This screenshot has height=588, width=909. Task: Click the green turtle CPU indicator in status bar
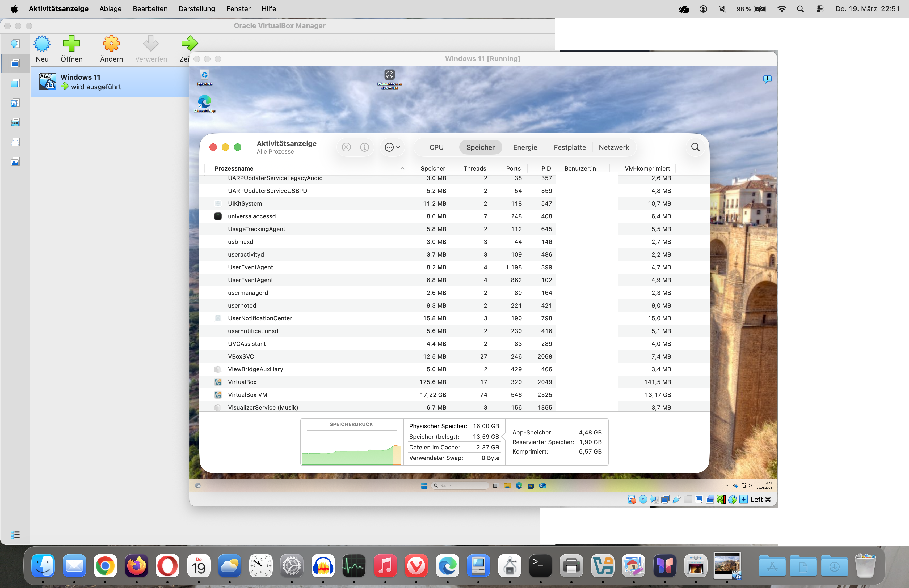pyautogui.click(x=721, y=500)
